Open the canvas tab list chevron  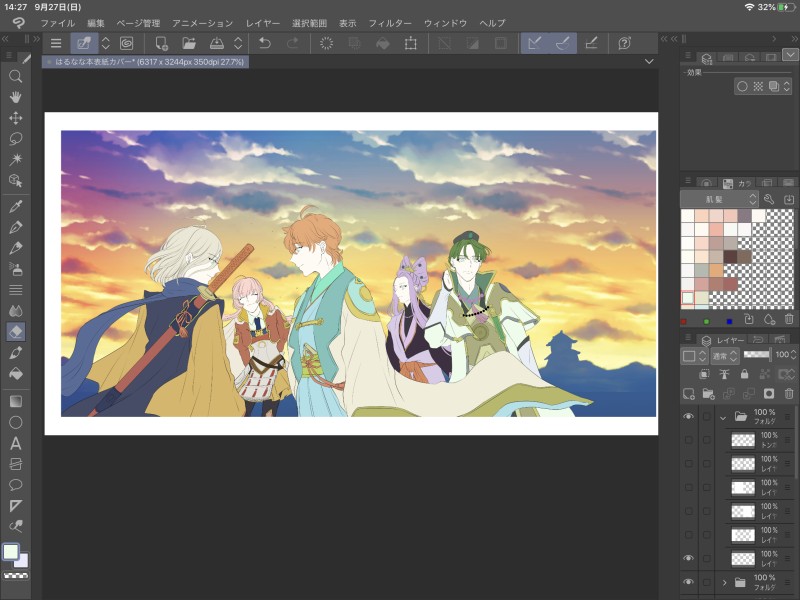tap(649, 62)
